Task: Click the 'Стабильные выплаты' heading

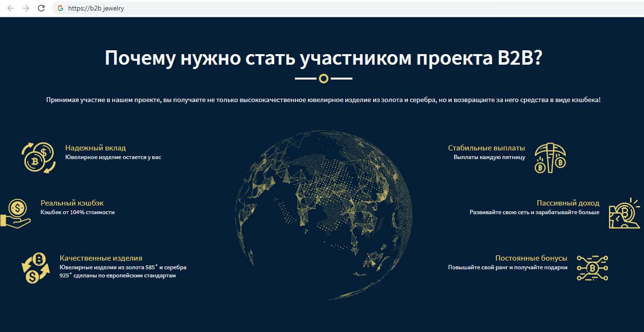Action: point(486,148)
